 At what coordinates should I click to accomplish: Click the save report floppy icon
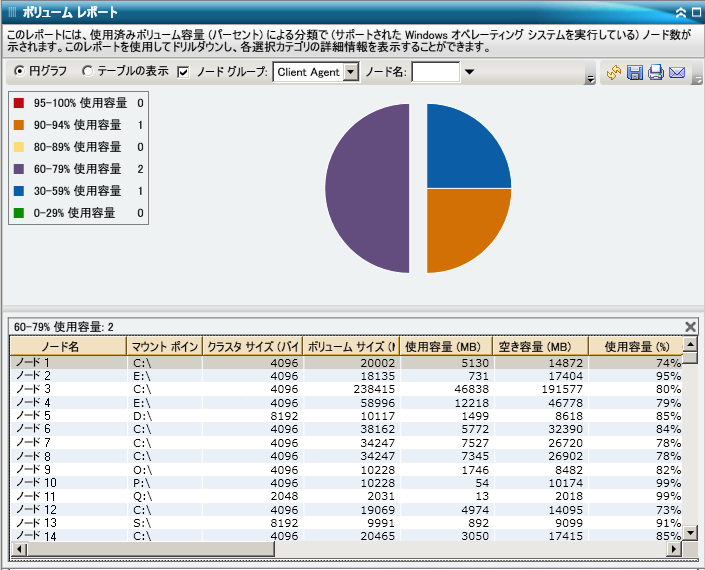(635, 73)
